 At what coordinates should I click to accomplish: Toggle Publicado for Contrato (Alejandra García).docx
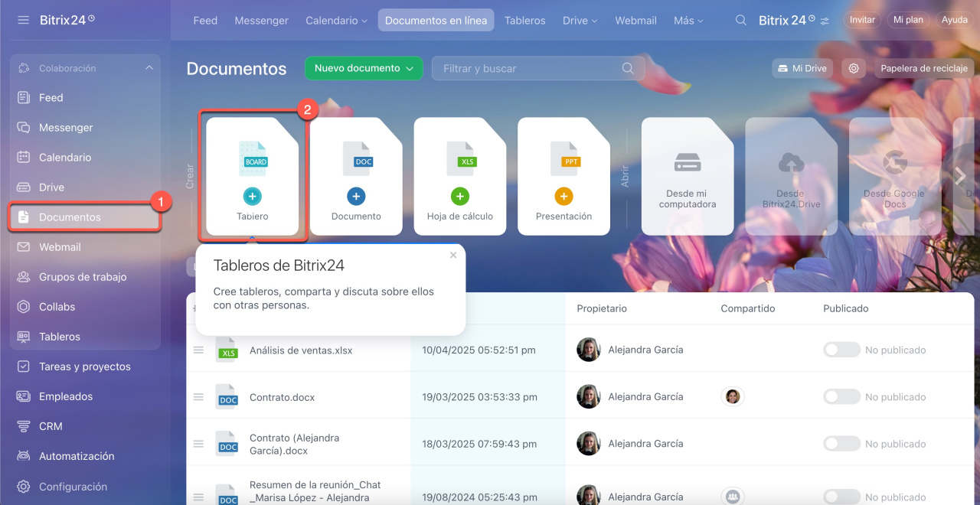[x=841, y=444]
